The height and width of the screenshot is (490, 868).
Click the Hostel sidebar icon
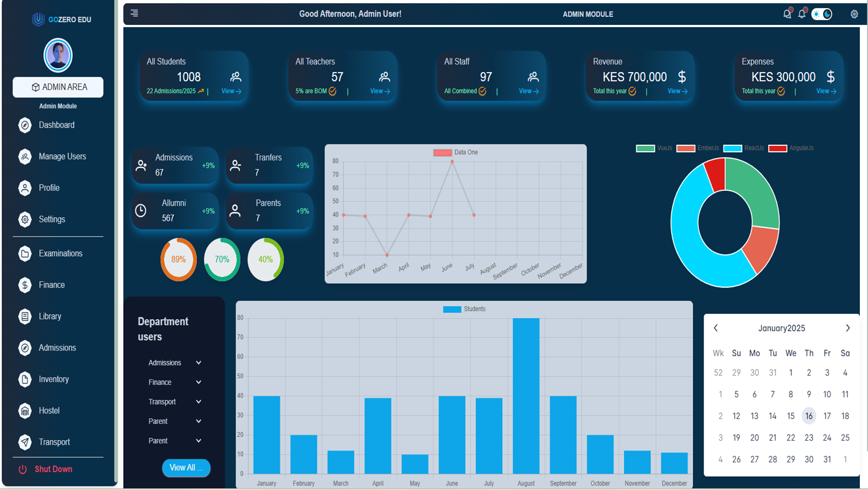25,411
